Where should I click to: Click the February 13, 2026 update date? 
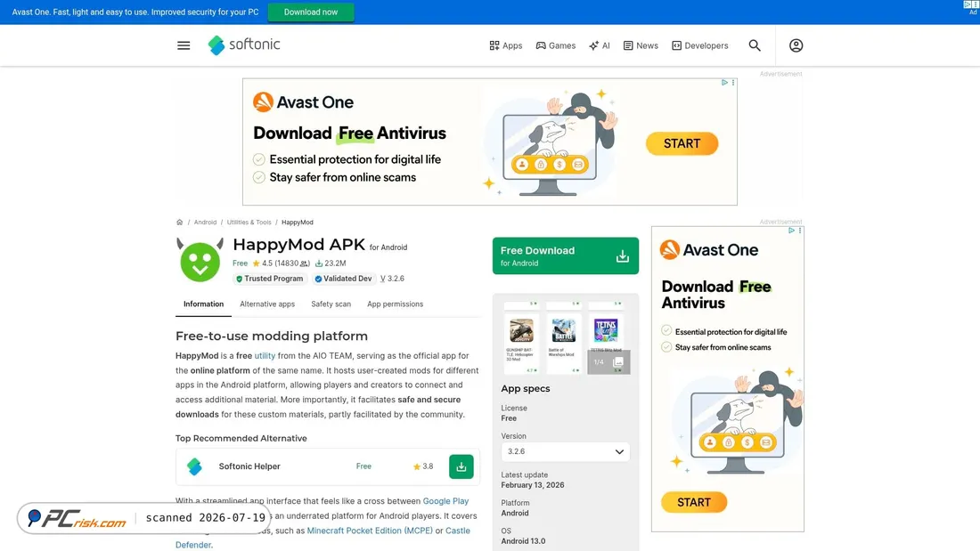click(x=533, y=485)
